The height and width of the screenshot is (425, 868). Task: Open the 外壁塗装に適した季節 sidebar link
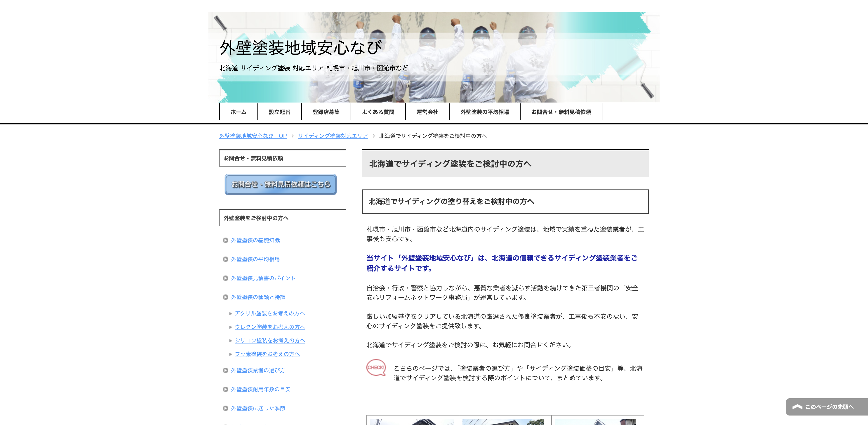tap(258, 408)
